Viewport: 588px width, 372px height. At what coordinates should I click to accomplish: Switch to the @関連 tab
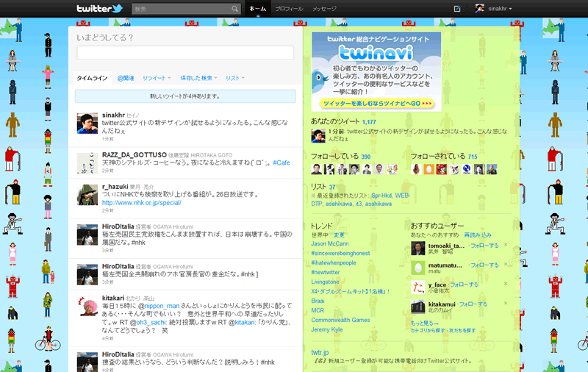pyautogui.click(x=126, y=78)
